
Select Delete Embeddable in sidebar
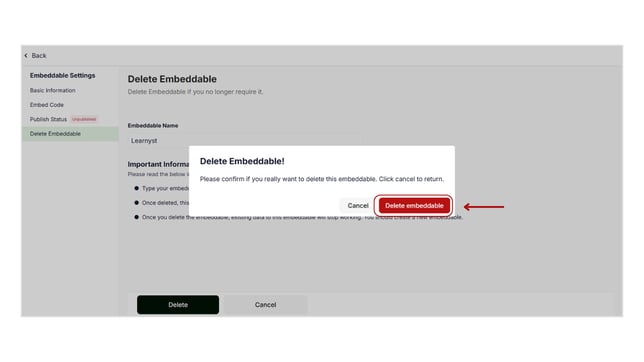coord(70,134)
